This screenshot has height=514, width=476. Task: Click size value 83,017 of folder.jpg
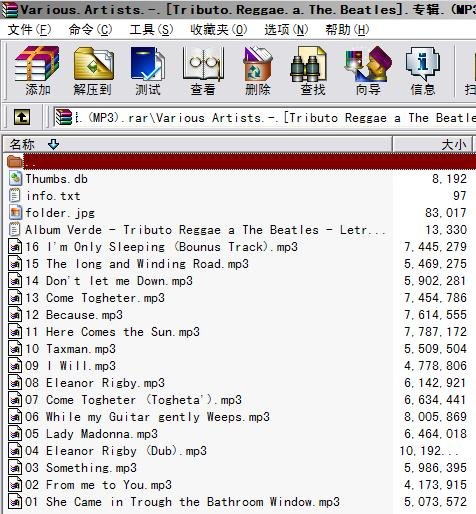click(446, 213)
